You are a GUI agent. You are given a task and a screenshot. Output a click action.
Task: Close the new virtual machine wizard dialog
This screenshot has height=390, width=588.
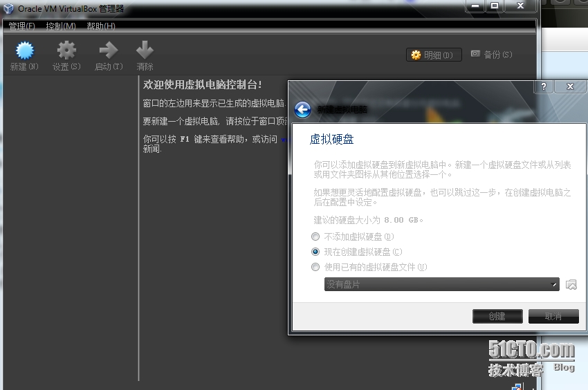(x=571, y=86)
